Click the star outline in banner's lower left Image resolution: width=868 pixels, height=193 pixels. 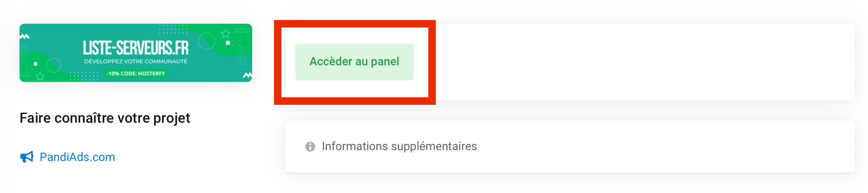point(40,76)
